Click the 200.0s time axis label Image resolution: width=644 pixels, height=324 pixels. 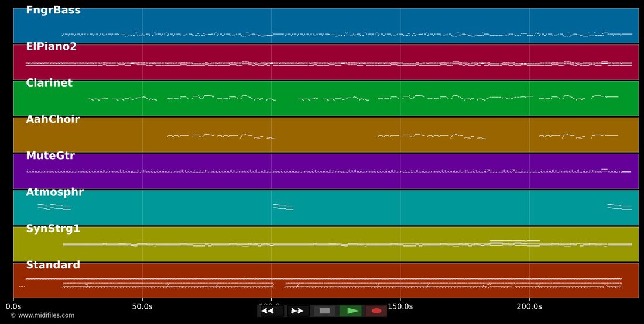529,306
